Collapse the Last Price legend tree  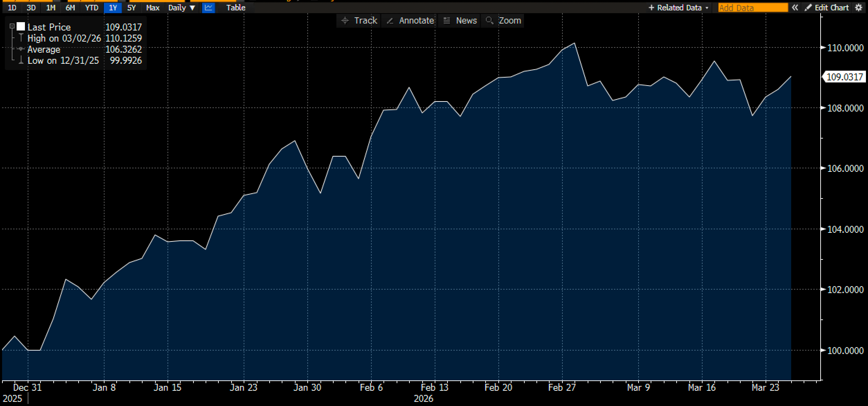pyautogui.click(x=12, y=26)
